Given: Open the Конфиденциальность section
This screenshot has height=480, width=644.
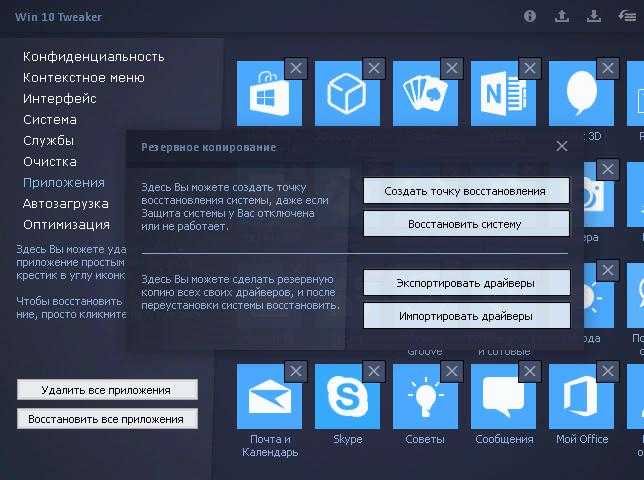Looking at the screenshot, I should [x=94, y=57].
